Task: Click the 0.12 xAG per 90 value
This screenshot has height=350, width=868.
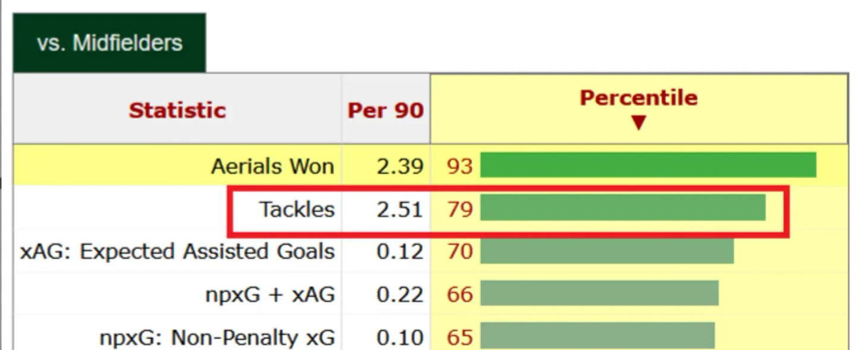Action: (x=400, y=252)
